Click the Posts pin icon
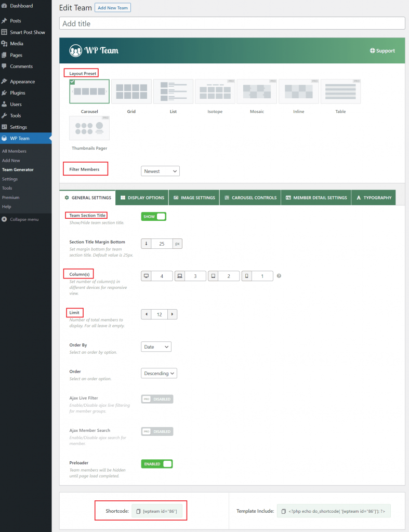Viewport: 409px width, 532px height. coord(4,21)
